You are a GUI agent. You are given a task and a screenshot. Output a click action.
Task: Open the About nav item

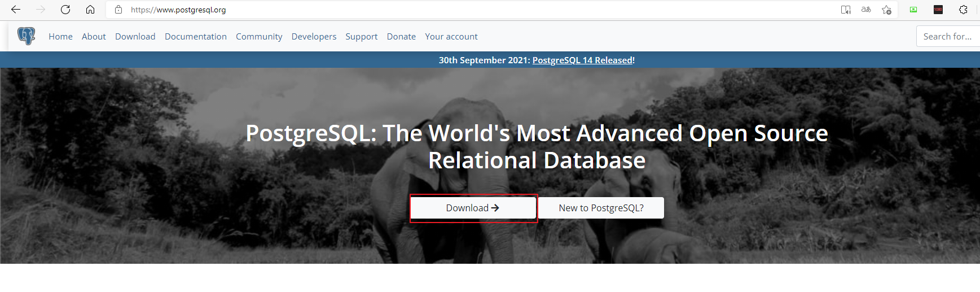pyautogui.click(x=94, y=36)
